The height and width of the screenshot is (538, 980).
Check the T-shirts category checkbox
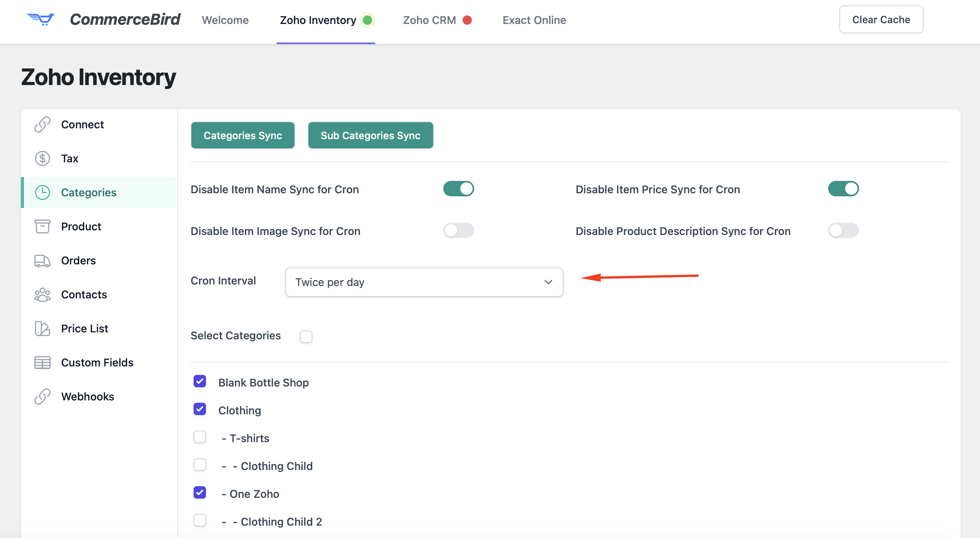pos(200,437)
